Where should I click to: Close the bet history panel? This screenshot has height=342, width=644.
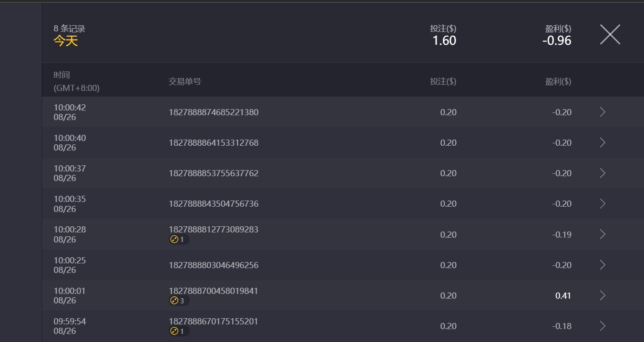[x=610, y=35]
